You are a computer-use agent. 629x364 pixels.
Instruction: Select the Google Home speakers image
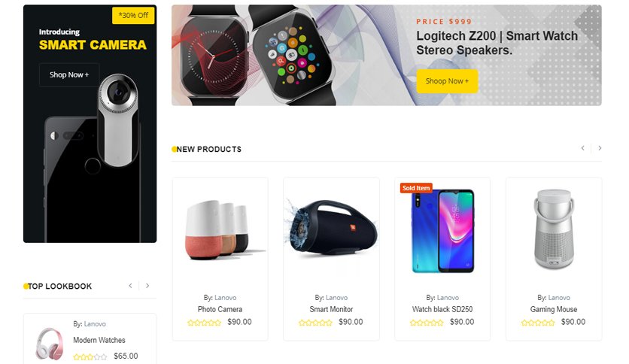point(220,229)
